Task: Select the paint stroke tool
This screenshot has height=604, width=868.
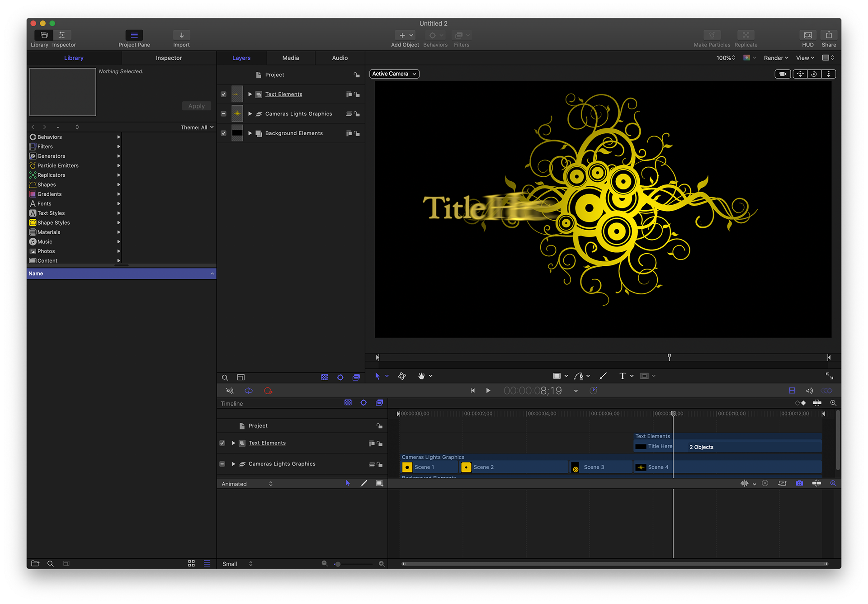Action: pos(603,376)
